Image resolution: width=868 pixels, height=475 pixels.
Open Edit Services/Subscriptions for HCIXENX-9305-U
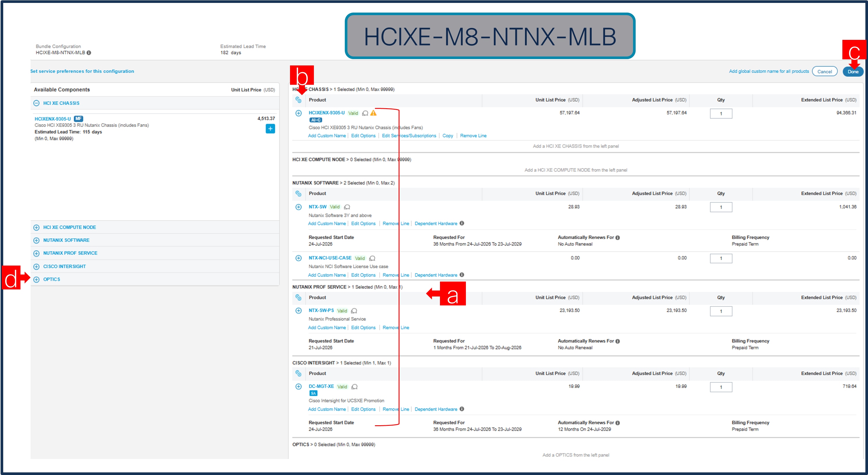[x=409, y=136]
